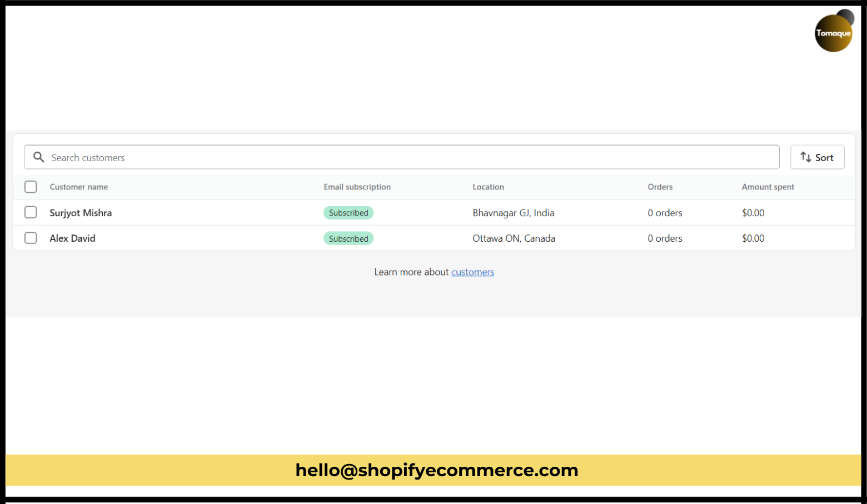
Task: Click the Search customers input field
Action: 401,157
